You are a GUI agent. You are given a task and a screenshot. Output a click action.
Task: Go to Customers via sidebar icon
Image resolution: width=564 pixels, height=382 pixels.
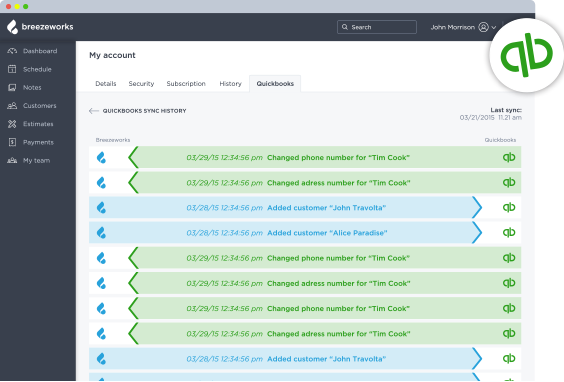tap(12, 106)
